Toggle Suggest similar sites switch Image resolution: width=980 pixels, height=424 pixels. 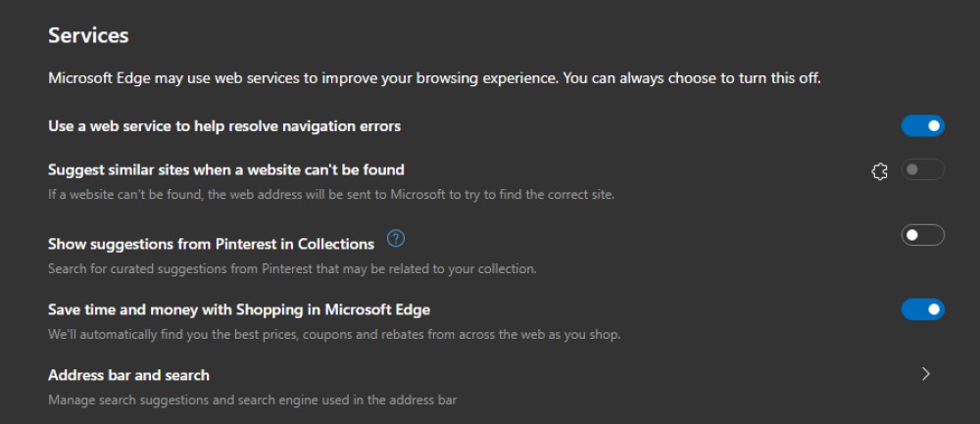point(922,169)
